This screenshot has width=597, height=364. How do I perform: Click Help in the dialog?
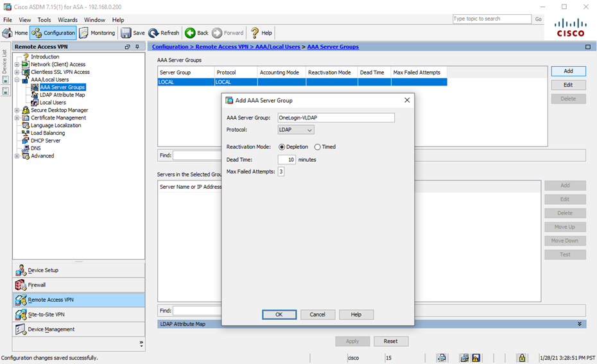pyautogui.click(x=356, y=315)
